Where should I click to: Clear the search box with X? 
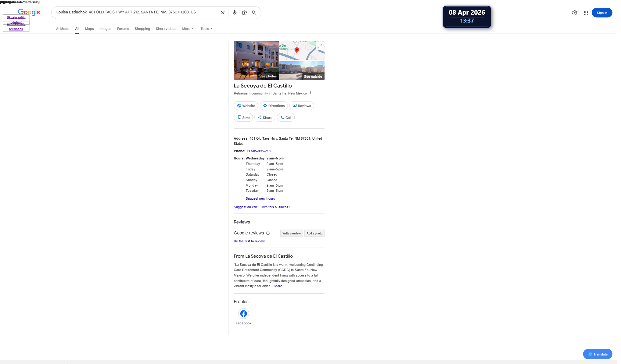[x=223, y=13]
